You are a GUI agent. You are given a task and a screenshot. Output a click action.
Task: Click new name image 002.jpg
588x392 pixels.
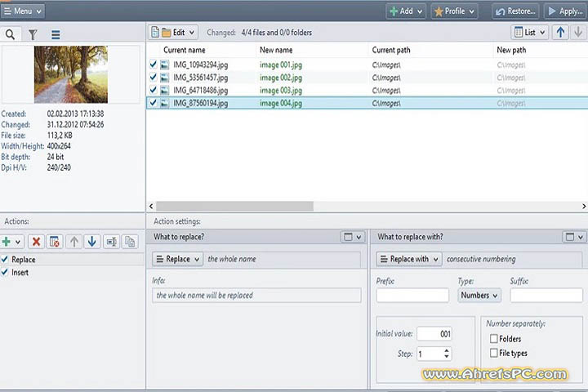(281, 78)
